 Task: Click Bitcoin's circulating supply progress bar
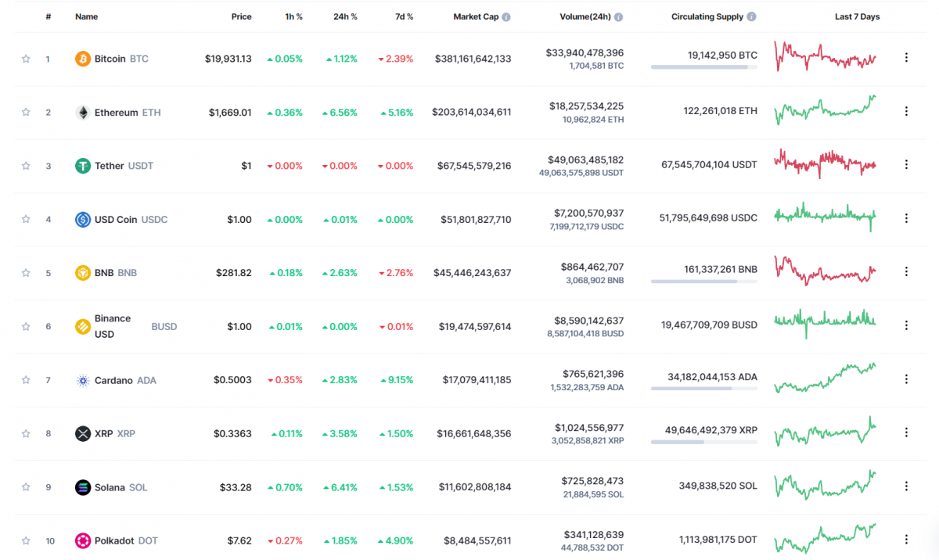pos(703,68)
